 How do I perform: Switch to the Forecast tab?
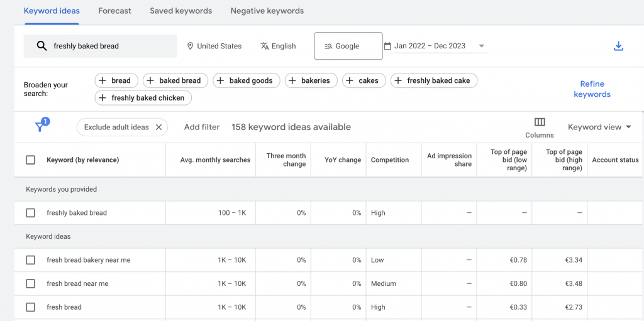point(114,11)
